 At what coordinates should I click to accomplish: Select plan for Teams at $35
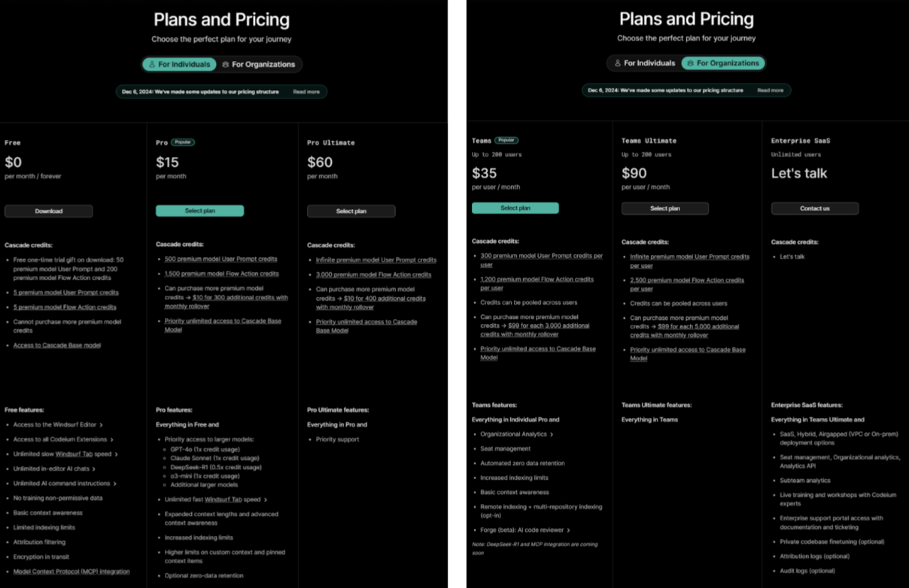(515, 208)
